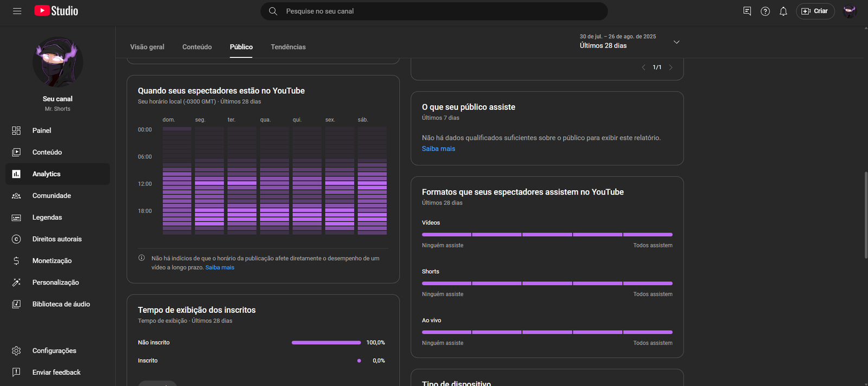Click the Configurações gear icon
Screen dimensions: 868x386
click(x=16, y=351)
